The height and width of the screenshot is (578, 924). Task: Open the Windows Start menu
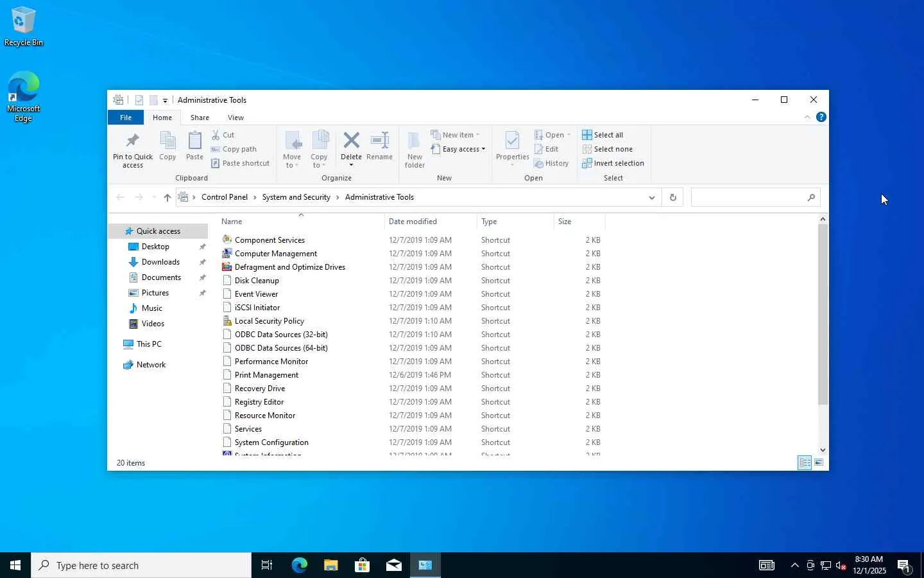[x=15, y=565]
